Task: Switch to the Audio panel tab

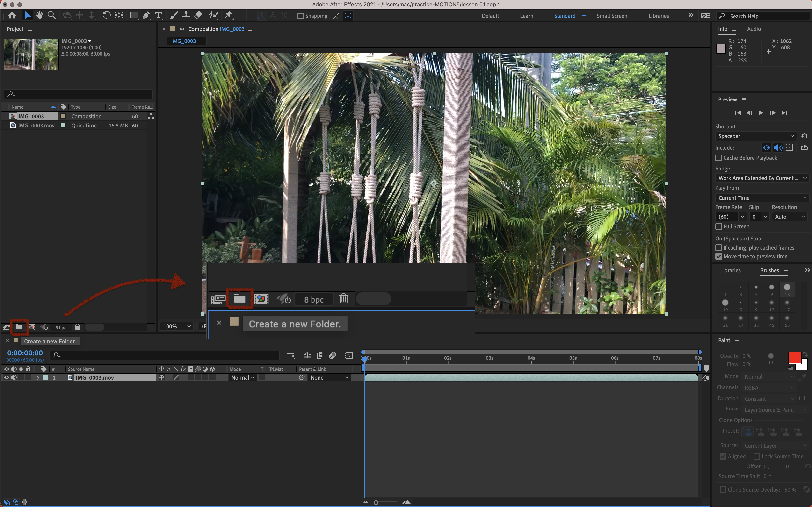Action: point(754,29)
